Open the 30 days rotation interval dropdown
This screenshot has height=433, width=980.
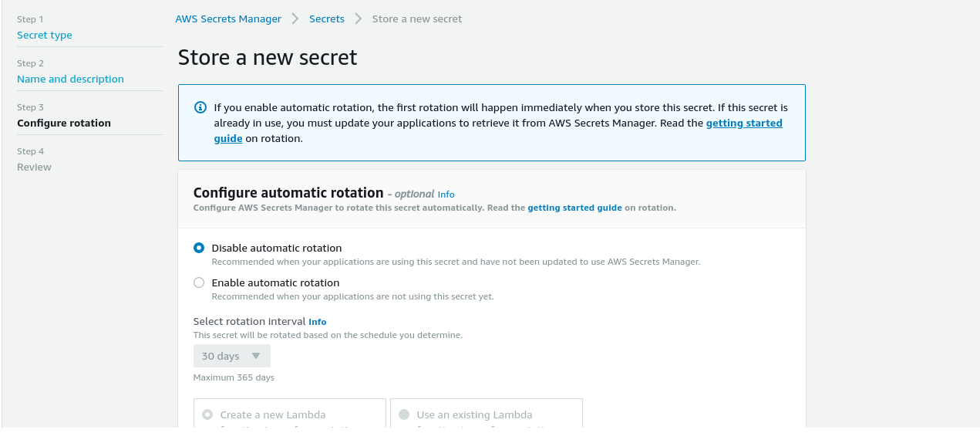(231, 356)
